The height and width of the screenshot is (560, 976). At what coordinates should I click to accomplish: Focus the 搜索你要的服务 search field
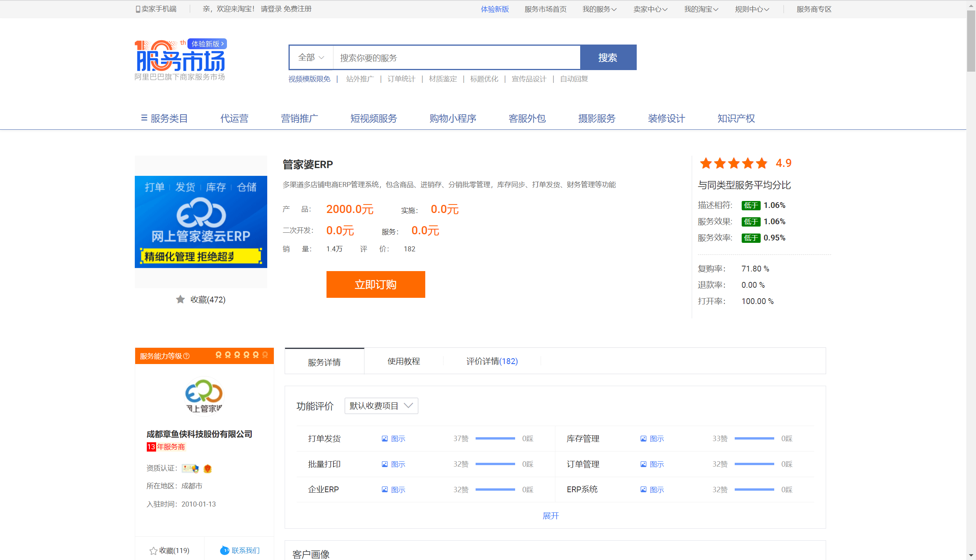[457, 58]
